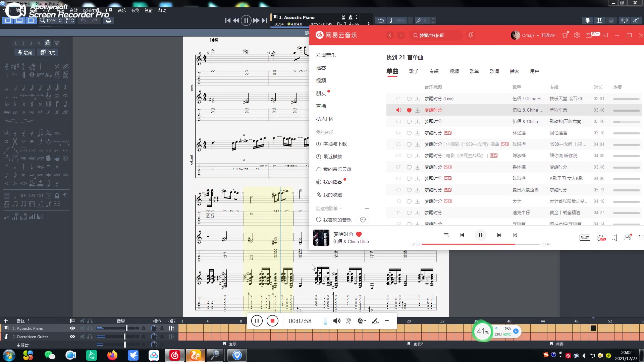Click the record button in Guitar Pro

272,321
